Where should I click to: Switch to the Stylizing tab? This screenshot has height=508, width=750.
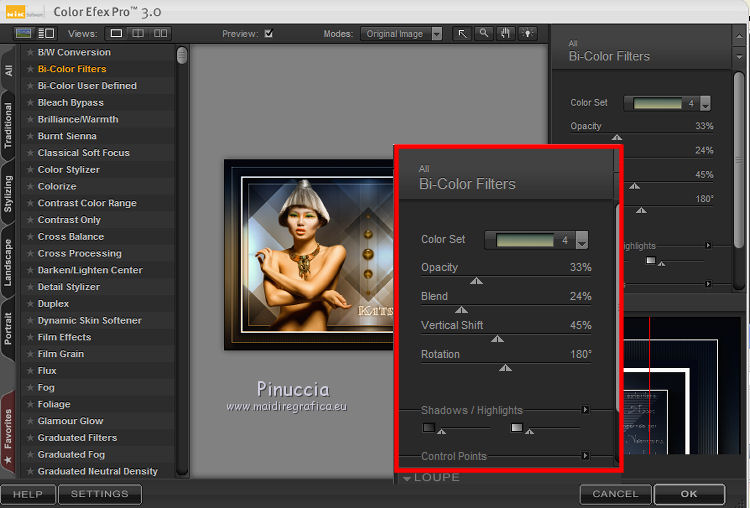point(8,194)
